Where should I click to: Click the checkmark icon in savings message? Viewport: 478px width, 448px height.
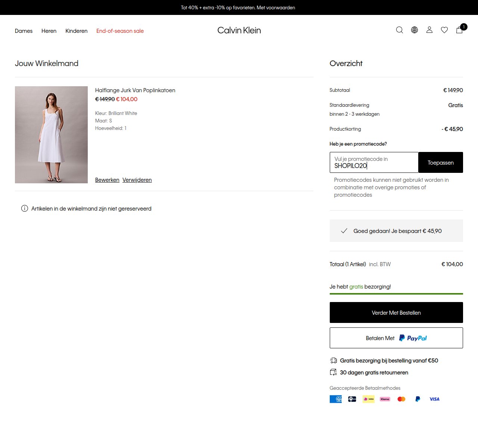coord(344,231)
